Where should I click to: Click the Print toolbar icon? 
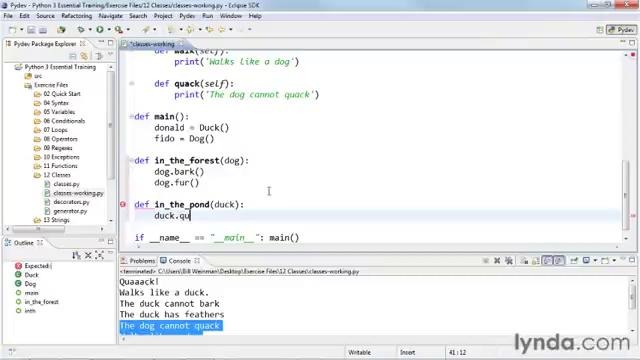tap(43, 30)
